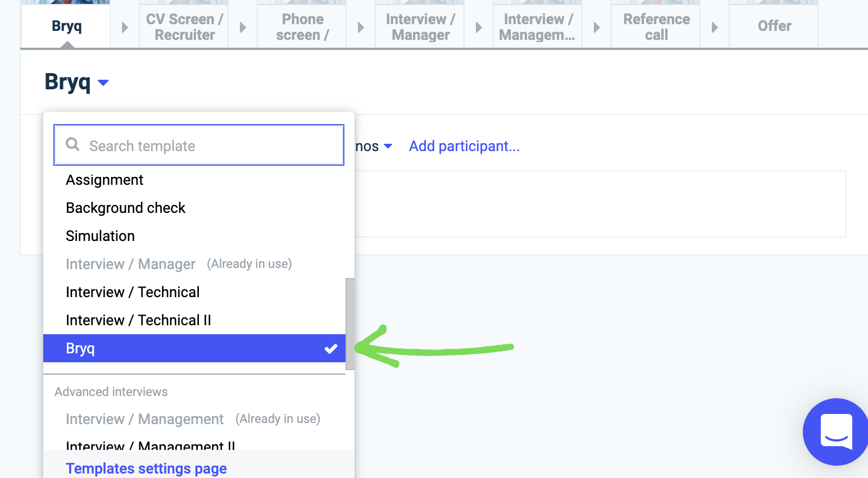The width and height of the screenshot is (868, 478).
Task: Select the Assignment template
Action: (104, 180)
